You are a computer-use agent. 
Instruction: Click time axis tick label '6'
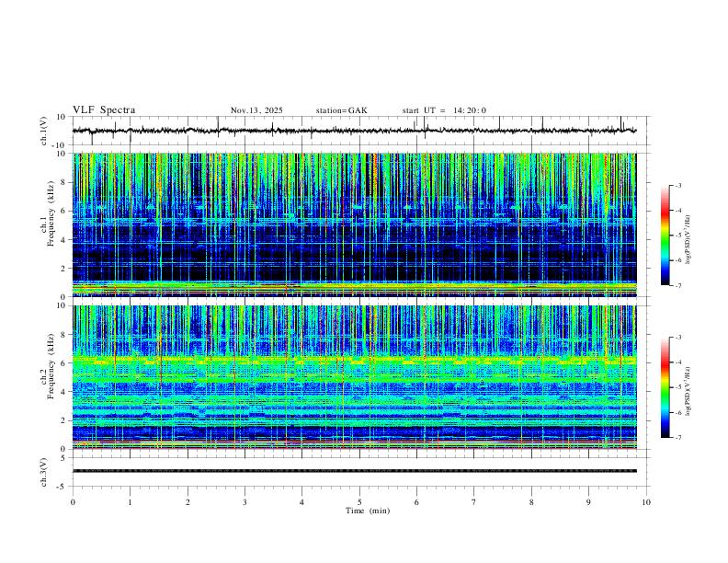point(416,502)
